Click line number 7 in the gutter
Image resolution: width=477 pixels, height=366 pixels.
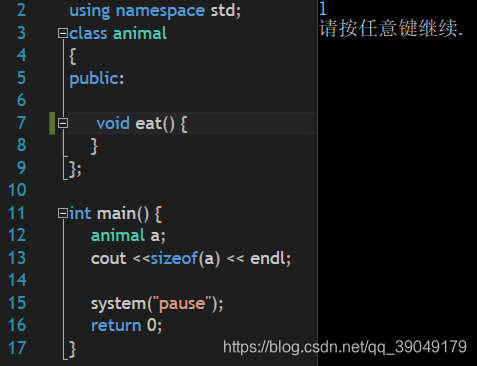[21, 123]
